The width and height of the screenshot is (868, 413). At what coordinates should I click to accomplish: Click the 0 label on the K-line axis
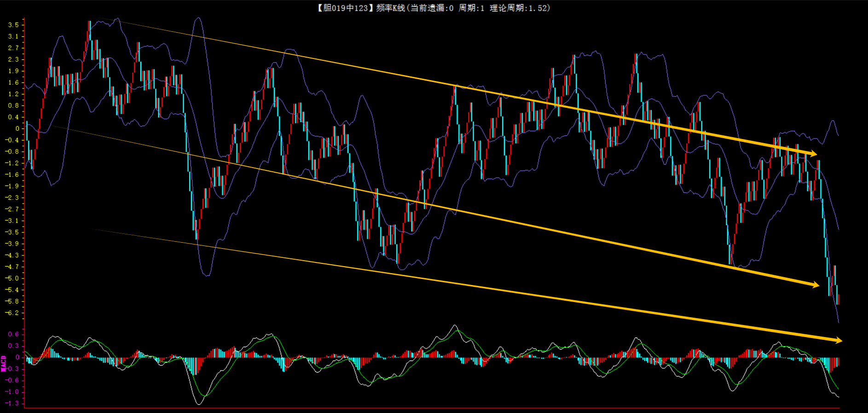click(17, 128)
